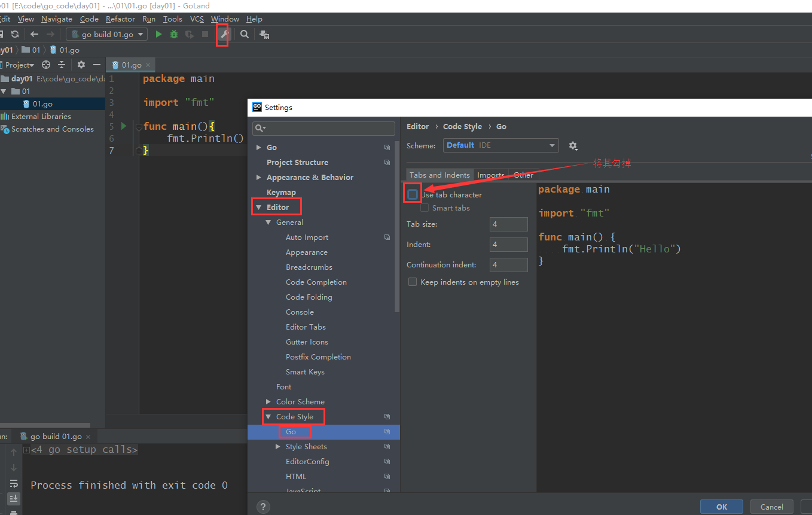
Task: Toggle the Smart tabs checkbox
Action: [425, 208]
